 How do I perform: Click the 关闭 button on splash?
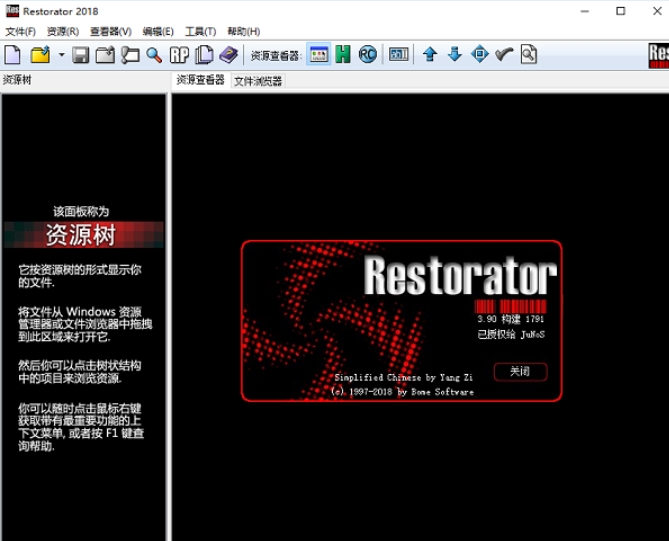[x=521, y=372]
